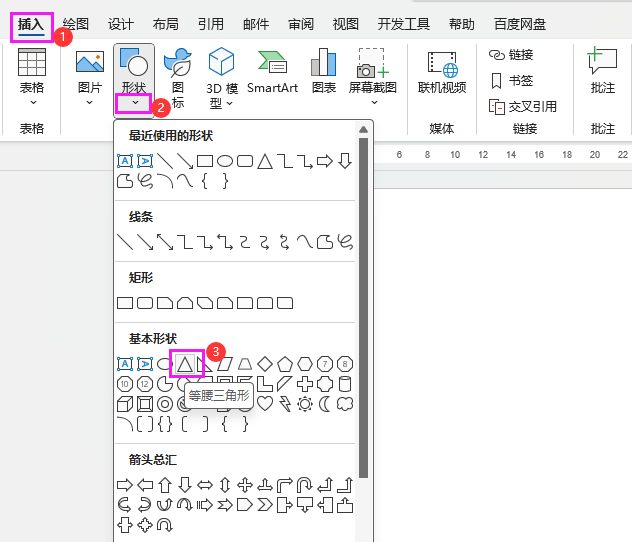Select the 等腰三角形 isosceles triangle shape

pos(185,364)
